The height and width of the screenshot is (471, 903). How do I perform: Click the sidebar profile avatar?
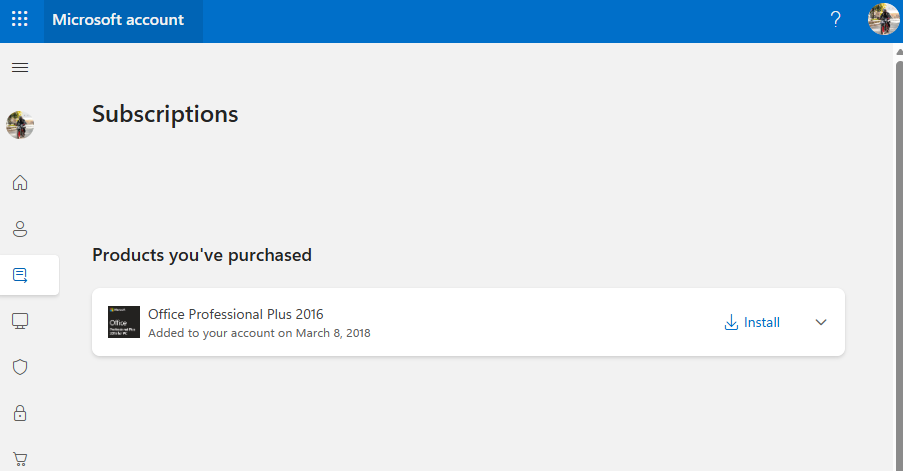[20, 125]
